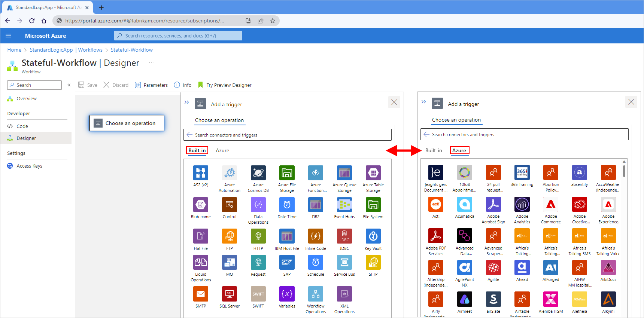The image size is (644, 318).
Task: Go back using arrow in left connector search
Action: point(189,135)
